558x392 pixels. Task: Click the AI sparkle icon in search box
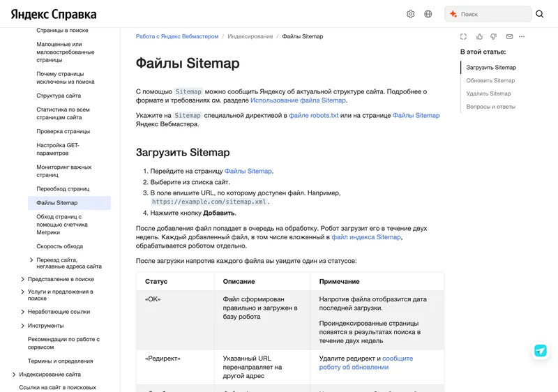pyautogui.click(x=453, y=14)
